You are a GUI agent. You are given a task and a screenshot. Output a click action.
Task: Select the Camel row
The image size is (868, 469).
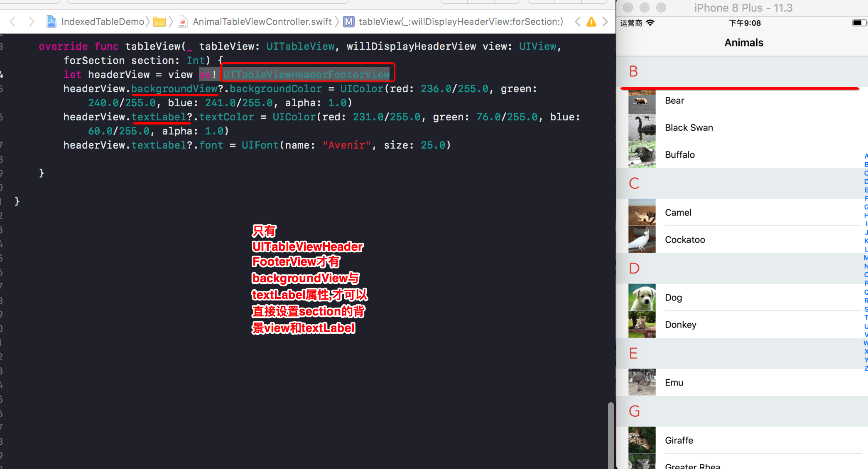[x=742, y=213]
